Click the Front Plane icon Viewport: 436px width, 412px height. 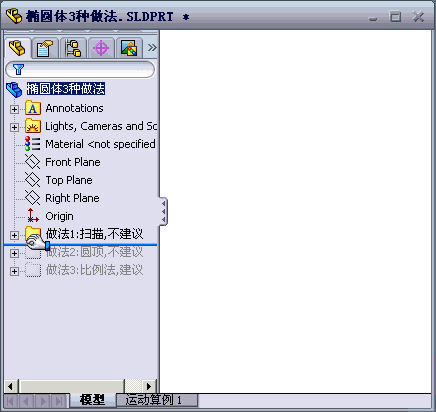click(33, 162)
